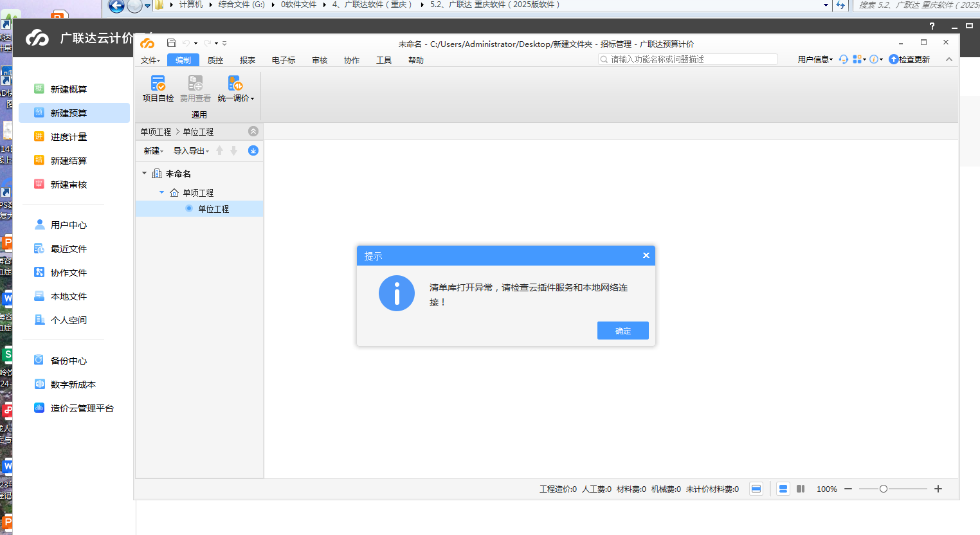Switch to the 质控 ribbon tab

click(x=215, y=60)
